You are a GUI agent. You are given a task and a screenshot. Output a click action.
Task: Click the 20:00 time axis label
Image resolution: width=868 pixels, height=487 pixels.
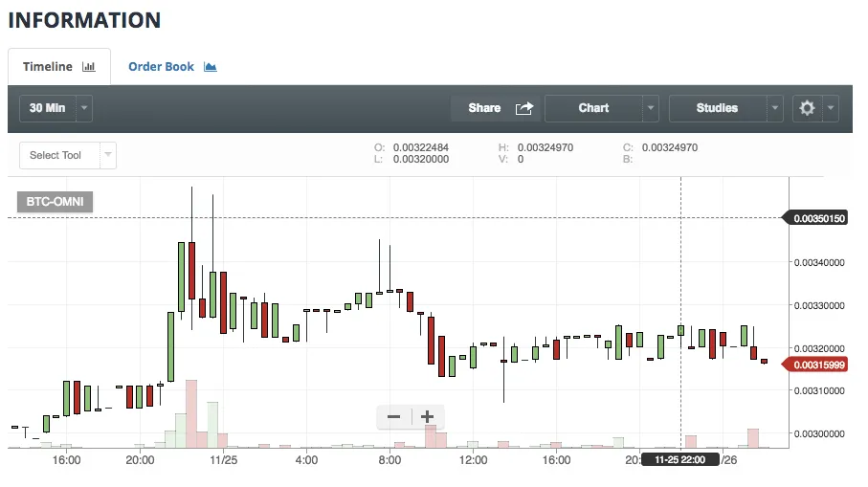[140, 460]
